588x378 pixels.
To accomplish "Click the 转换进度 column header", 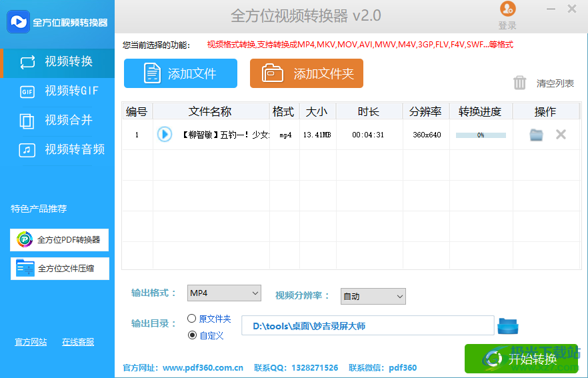I will [481, 111].
